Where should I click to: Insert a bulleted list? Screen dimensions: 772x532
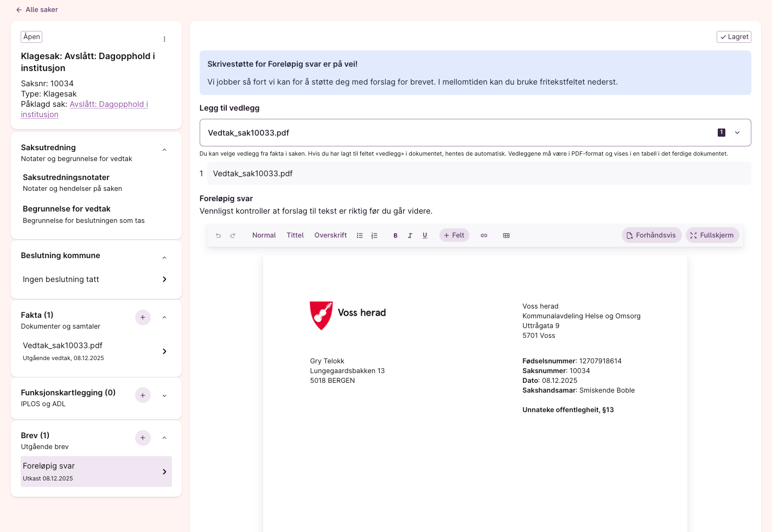(x=360, y=235)
